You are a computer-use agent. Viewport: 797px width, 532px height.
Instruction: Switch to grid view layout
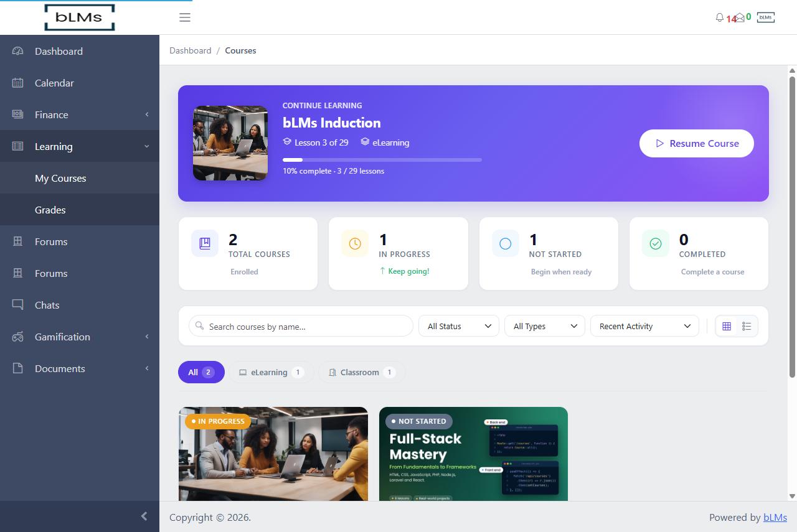[727, 326]
